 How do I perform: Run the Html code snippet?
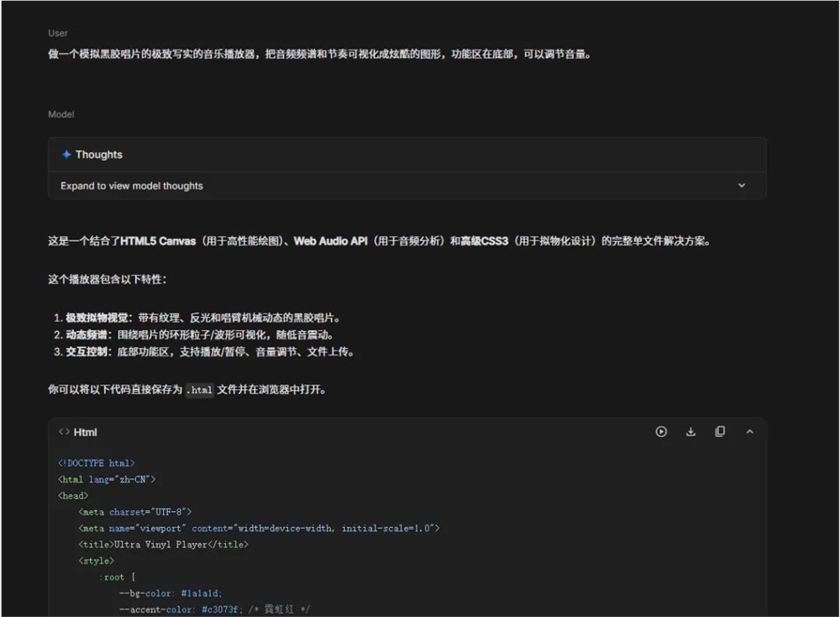click(x=661, y=431)
